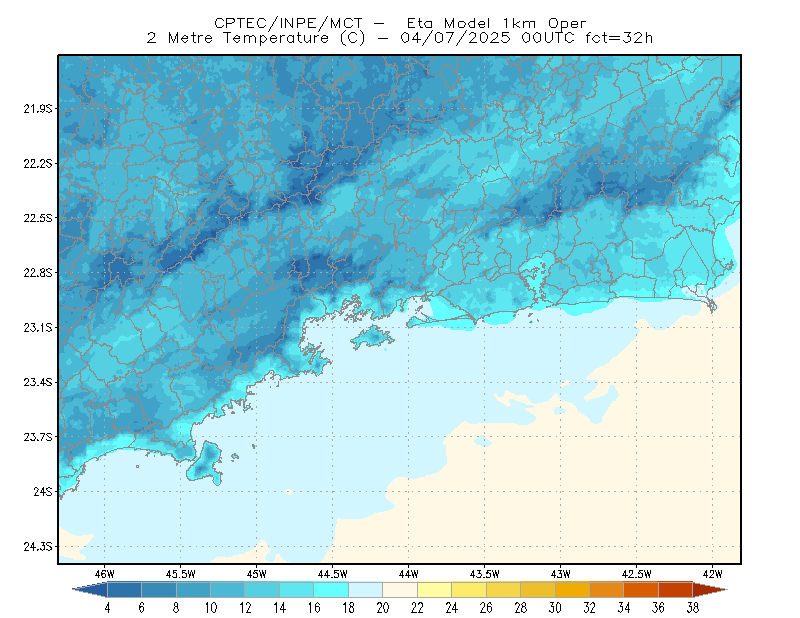800x618 pixels.
Task: Click the 46W longitude axis label
Action: pos(105,574)
